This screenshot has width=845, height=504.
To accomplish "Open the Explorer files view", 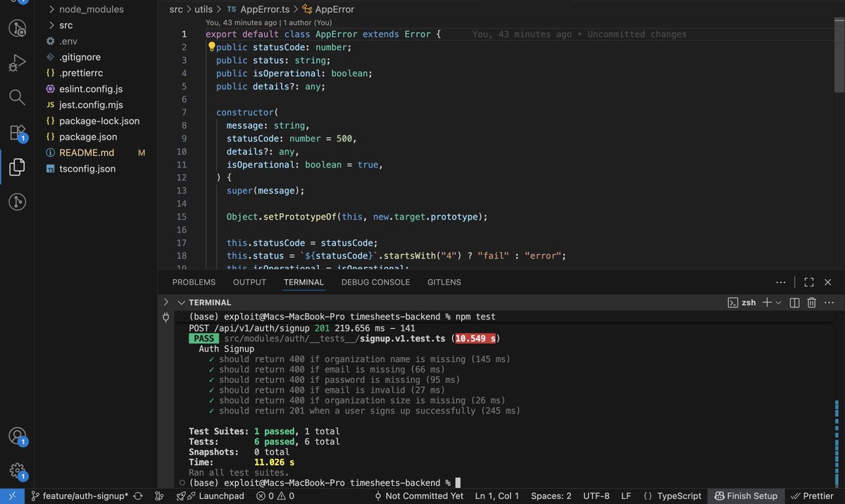I will (17, 167).
